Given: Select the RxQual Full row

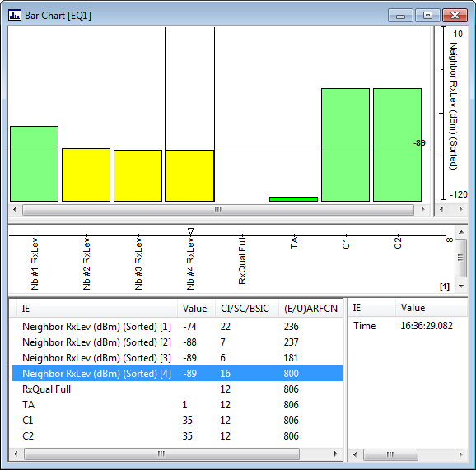Looking at the screenshot, I should coord(177,389).
